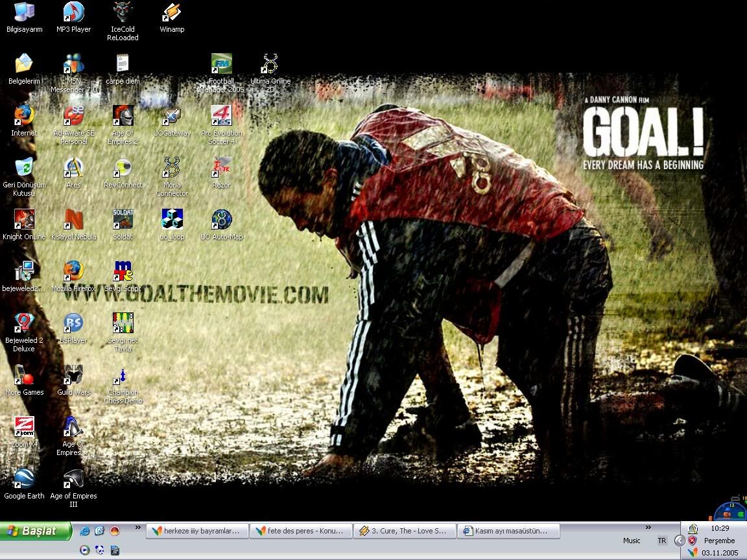Launch the Mozilla Firefox shortcut
The image size is (747, 560).
pyautogui.click(x=73, y=277)
